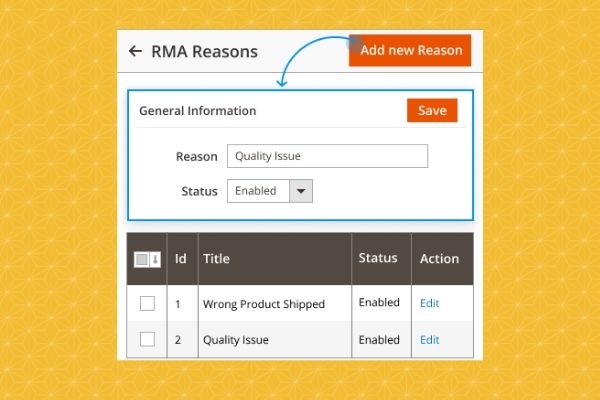
Task: Edit the Quality Issue reason row
Action: tap(429, 339)
